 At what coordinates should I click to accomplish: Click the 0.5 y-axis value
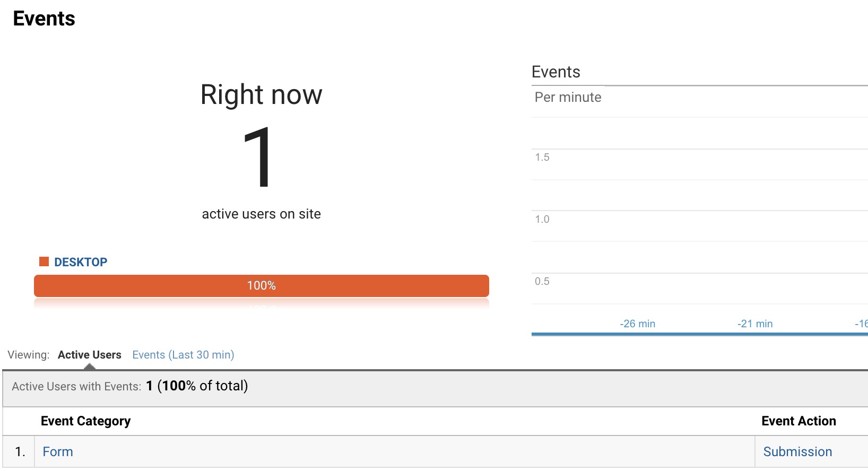[542, 282]
